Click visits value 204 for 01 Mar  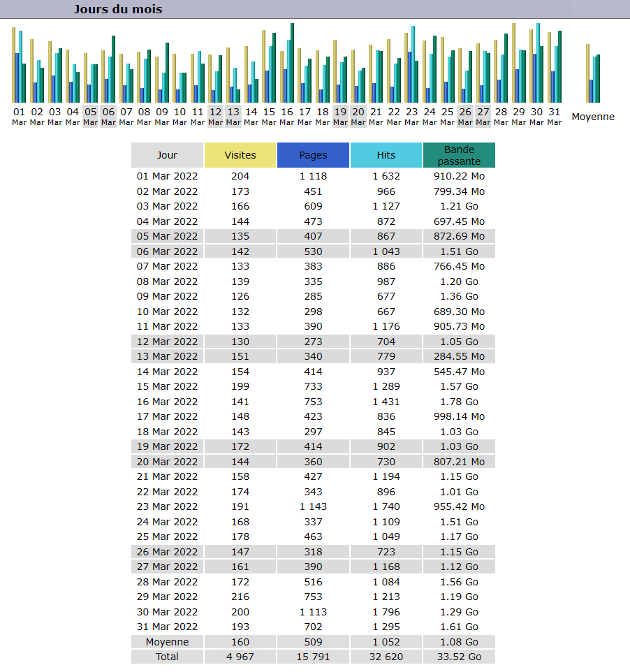click(240, 176)
